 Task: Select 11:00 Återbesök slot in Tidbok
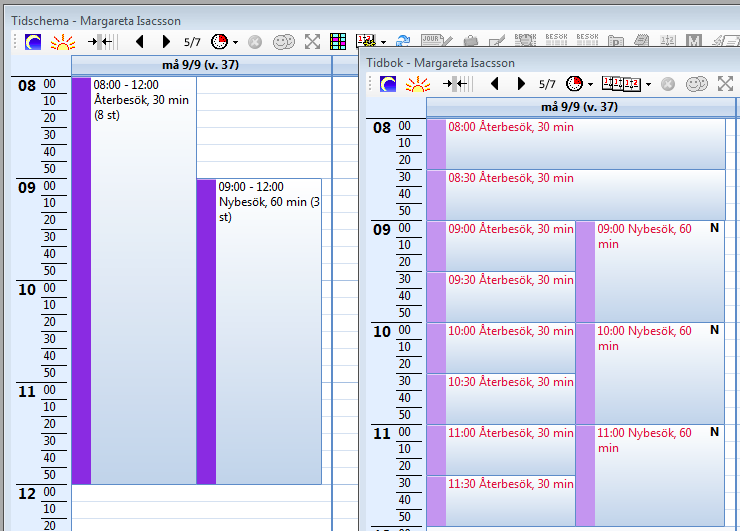click(501, 450)
